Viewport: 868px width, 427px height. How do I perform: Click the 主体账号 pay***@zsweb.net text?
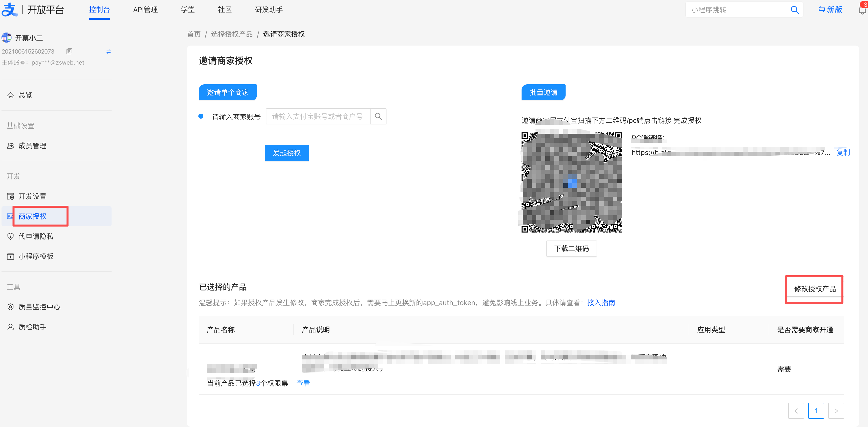(x=43, y=62)
